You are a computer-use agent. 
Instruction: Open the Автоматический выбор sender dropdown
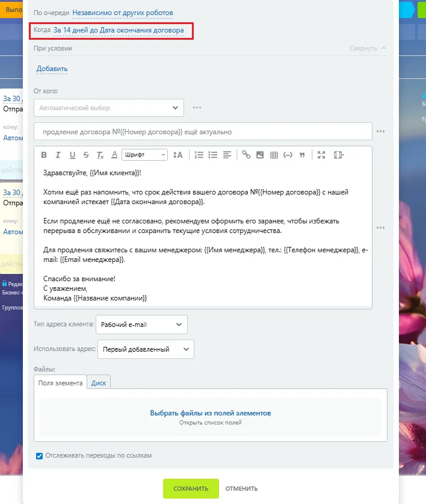pos(109,108)
